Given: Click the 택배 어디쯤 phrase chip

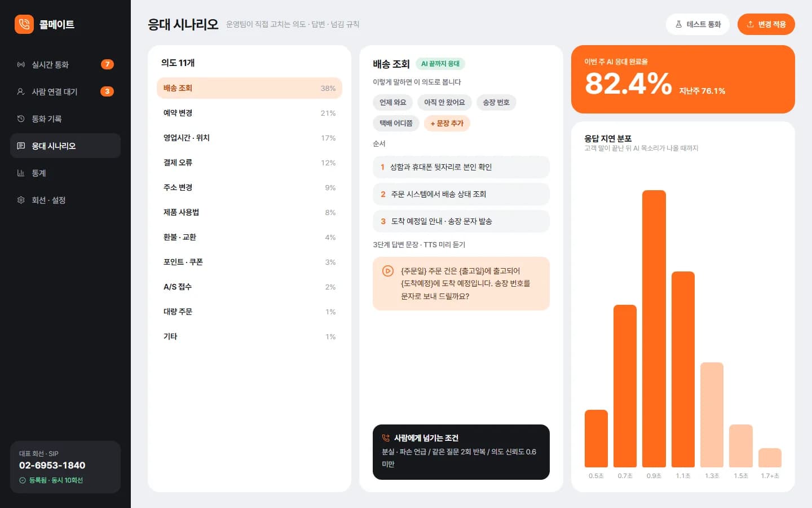Looking at the screenshot, I should click(x=396, y=123).
